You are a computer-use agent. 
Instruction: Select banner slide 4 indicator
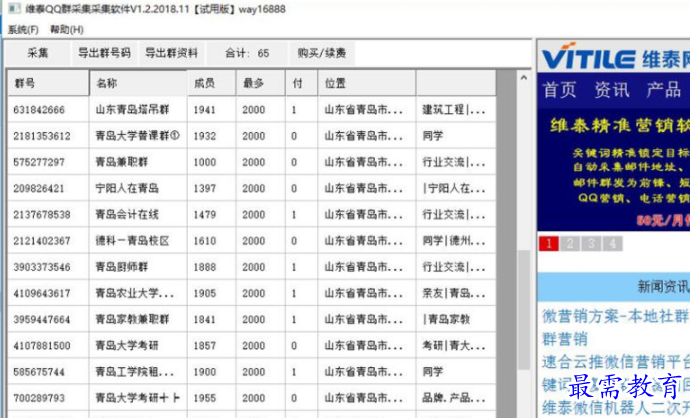pos(613,243)
